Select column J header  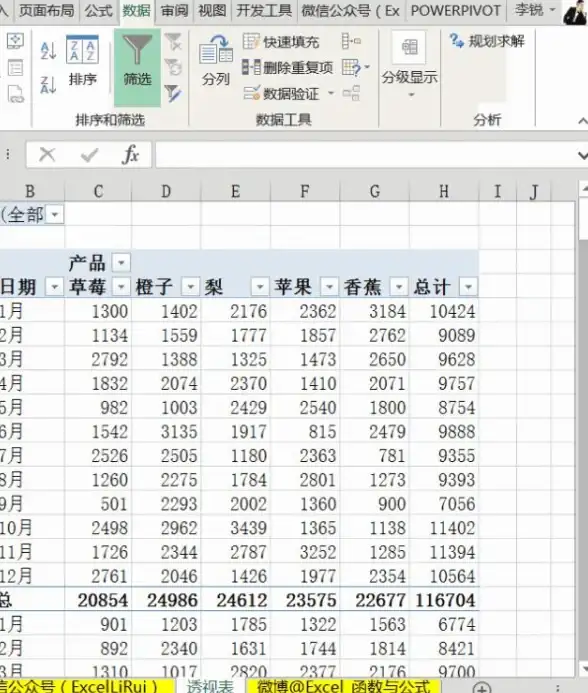[534, 191]
